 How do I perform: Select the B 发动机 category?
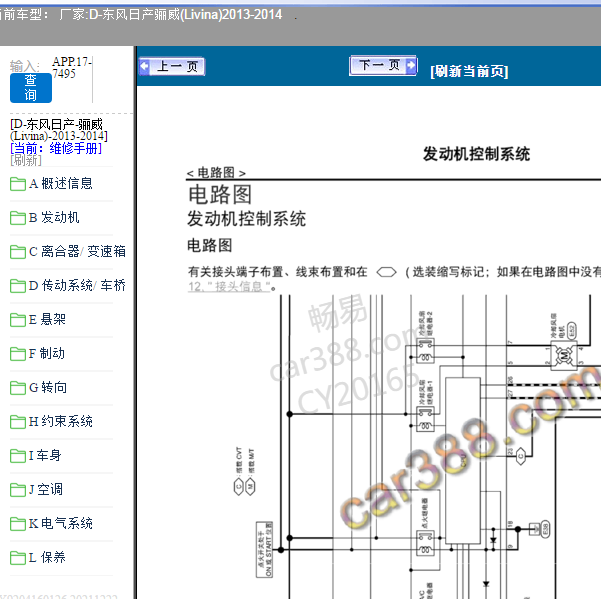point(54,218)
